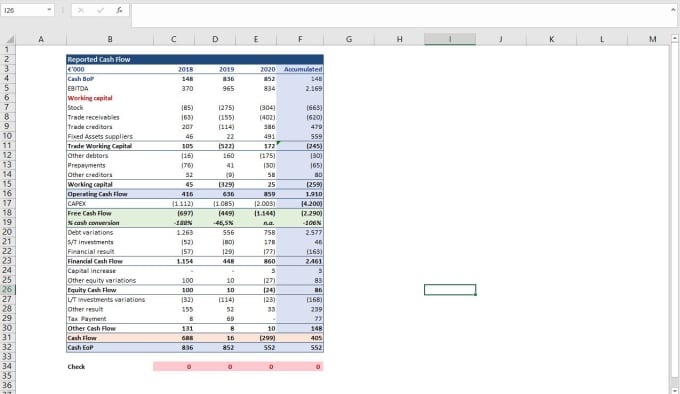680x394 pixels.
Task: Click the 'Capital increase' label cell
Action: click(110, 270)
